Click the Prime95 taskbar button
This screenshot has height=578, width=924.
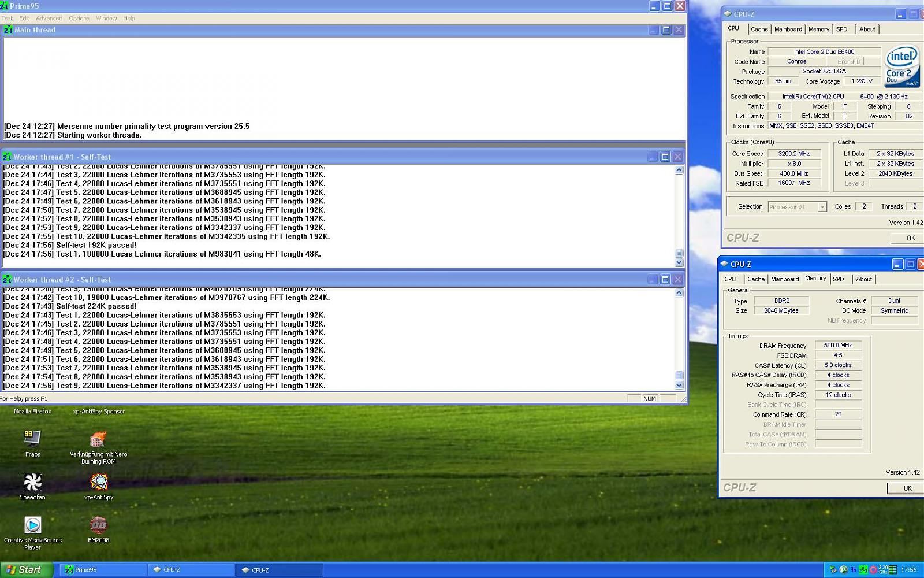click(x=103, y=570)
